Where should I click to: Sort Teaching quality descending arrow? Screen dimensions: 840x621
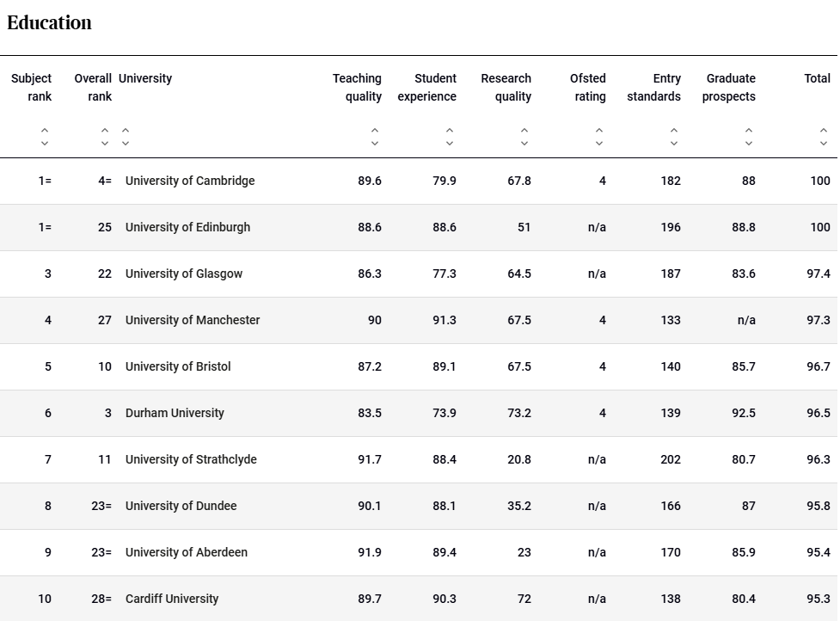[x=375, y=143]
